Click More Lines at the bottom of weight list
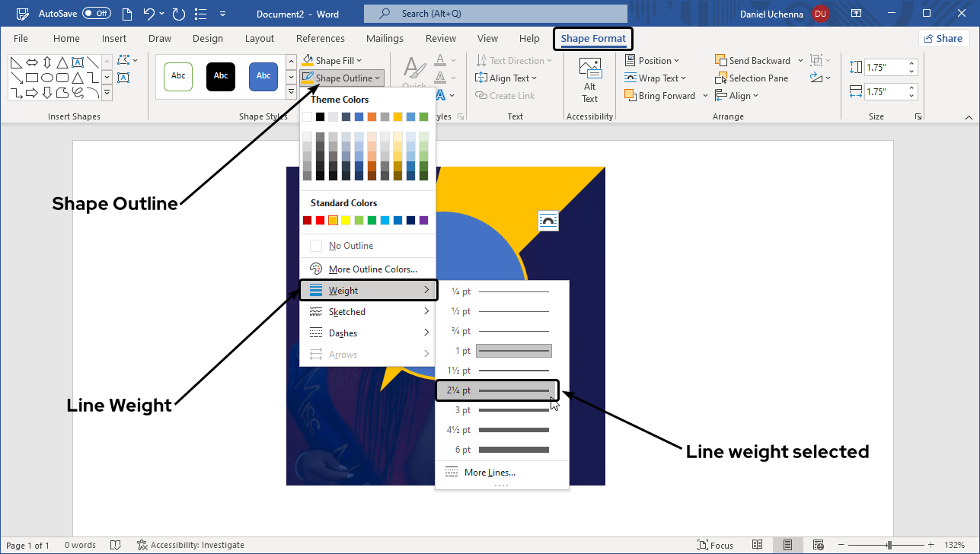Image resolution: width=980 pixels, height=554 pixels. 489,473
